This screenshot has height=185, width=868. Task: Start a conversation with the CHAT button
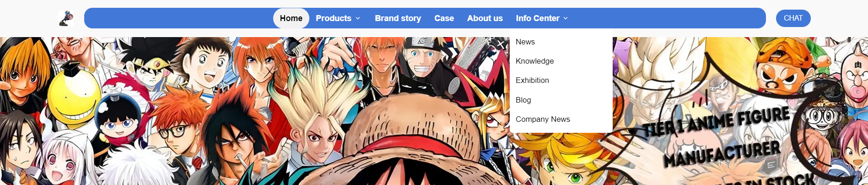(x=793, y=18)
